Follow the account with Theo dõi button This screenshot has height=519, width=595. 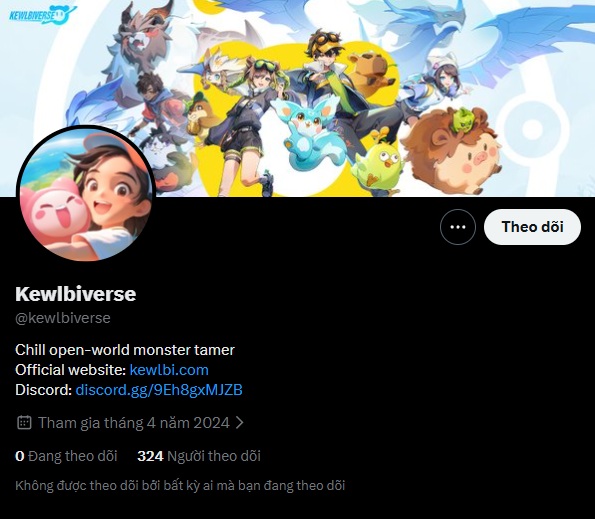coord(532,227)
